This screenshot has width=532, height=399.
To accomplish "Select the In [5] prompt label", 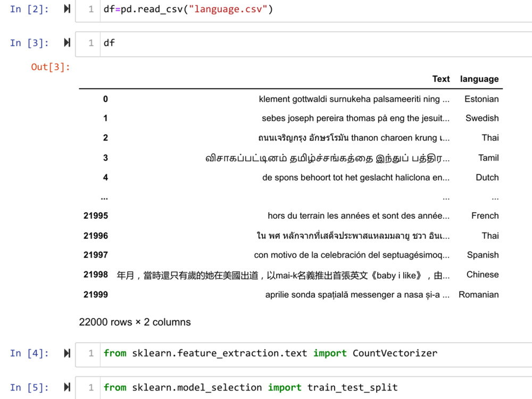I will (29, 387).
